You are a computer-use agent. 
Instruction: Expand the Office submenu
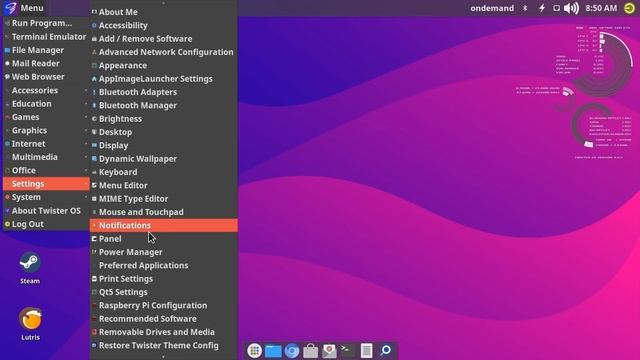[46, 171]
